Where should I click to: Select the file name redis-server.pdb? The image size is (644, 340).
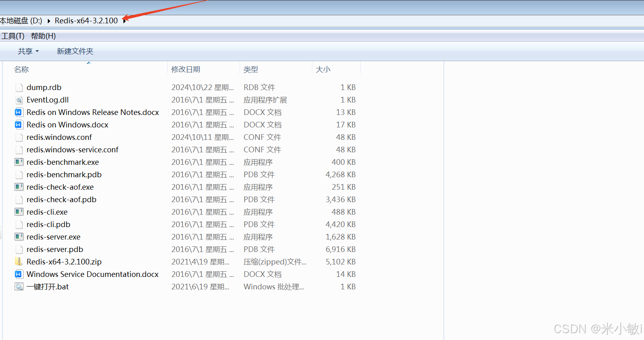[55, 250]
